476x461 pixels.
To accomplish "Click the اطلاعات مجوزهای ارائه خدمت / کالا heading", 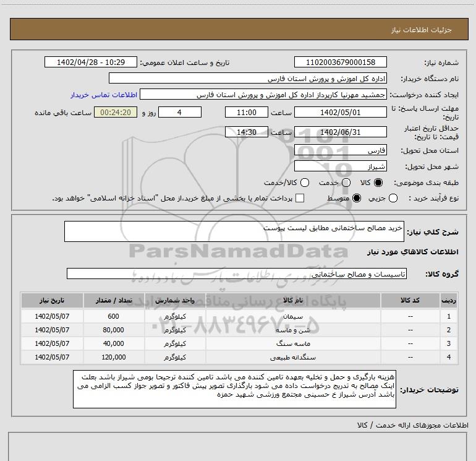I will pos(412,425).
